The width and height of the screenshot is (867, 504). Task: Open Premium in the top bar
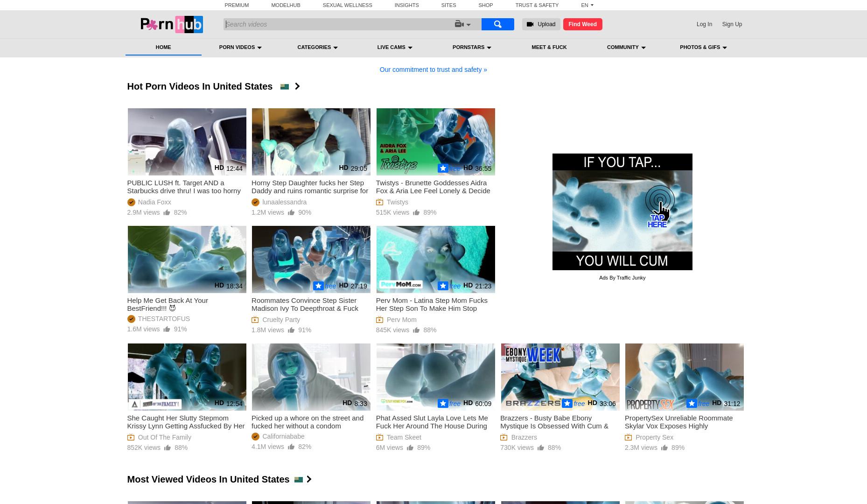(237, 5)
